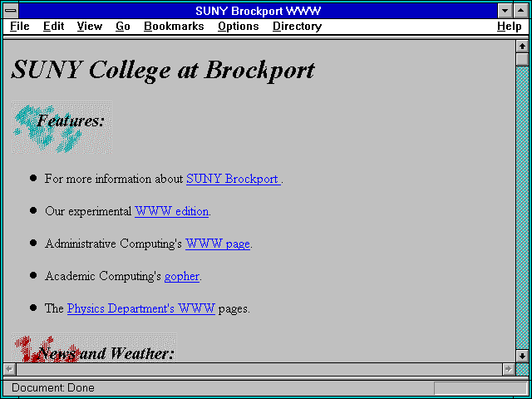Open the File menu

[x=20, y=27]
